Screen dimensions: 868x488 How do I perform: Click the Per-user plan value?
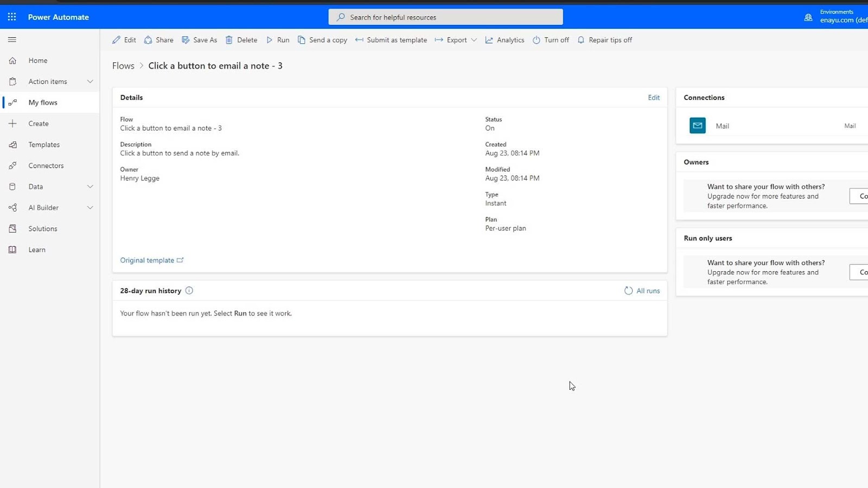coord(506,228)
